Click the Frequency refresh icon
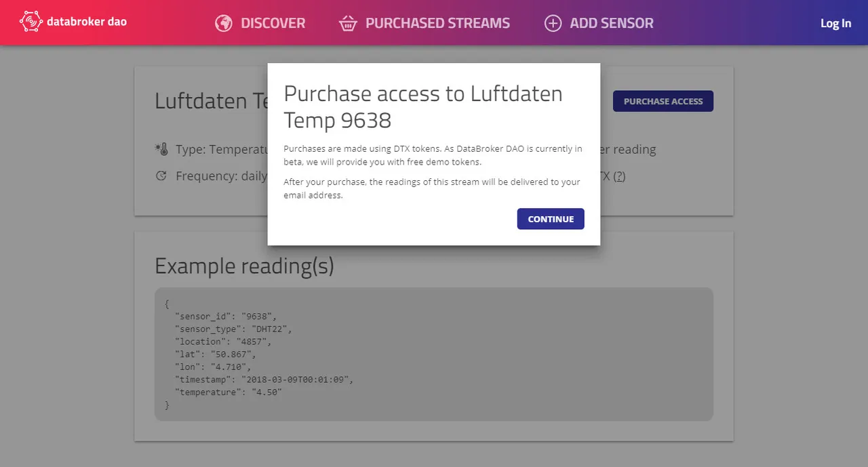 (161, 176)
